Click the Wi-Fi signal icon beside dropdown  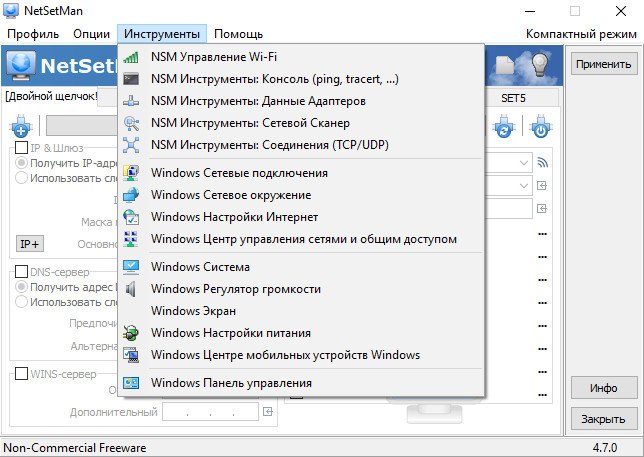pyautogui.click(x=543, y=163)
